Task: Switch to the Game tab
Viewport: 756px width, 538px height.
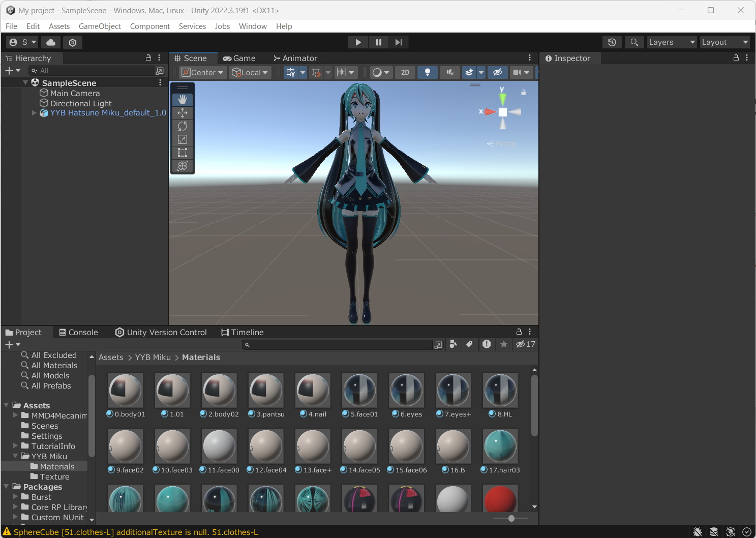Action: (239, 58)
